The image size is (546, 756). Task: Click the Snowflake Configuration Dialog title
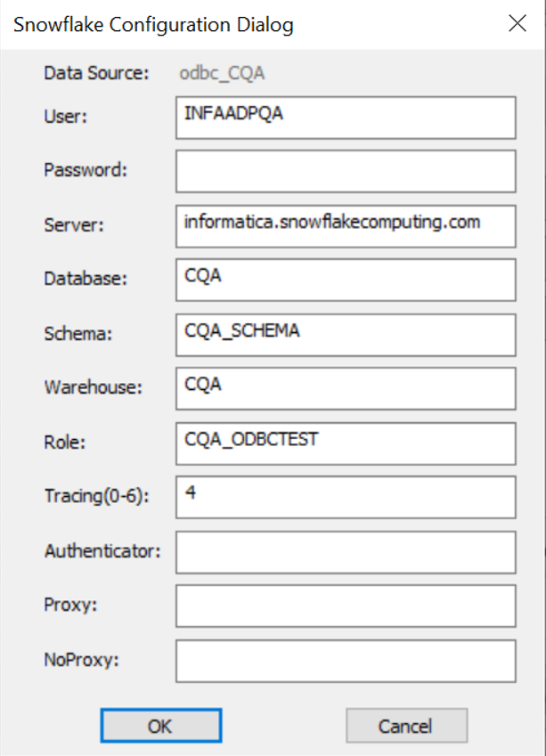[x=153, y=25]
